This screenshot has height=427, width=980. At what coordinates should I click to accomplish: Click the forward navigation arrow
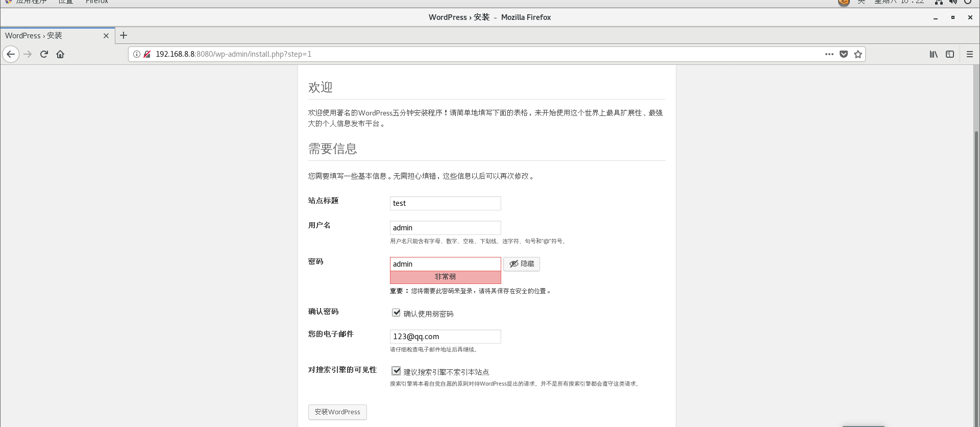(x=28, y=54)
